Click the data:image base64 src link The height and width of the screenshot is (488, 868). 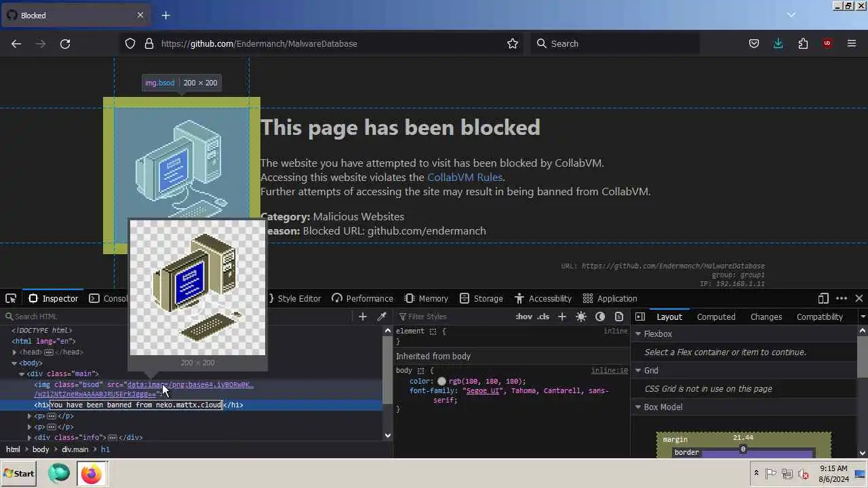click(x=190, y=385)
